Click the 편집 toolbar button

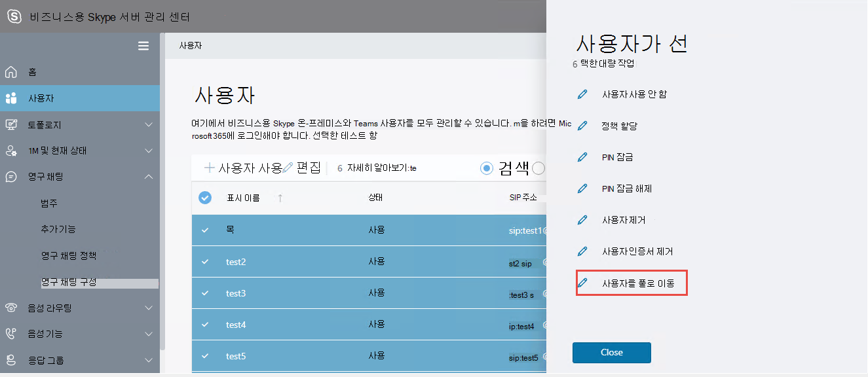point(303,168)
